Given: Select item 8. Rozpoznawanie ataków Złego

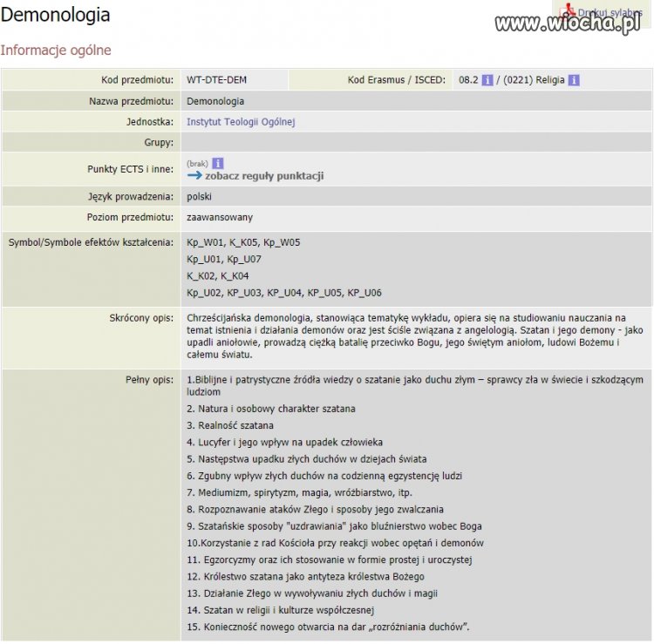Looking at the screenshot, I should click(x=315, y=510).
